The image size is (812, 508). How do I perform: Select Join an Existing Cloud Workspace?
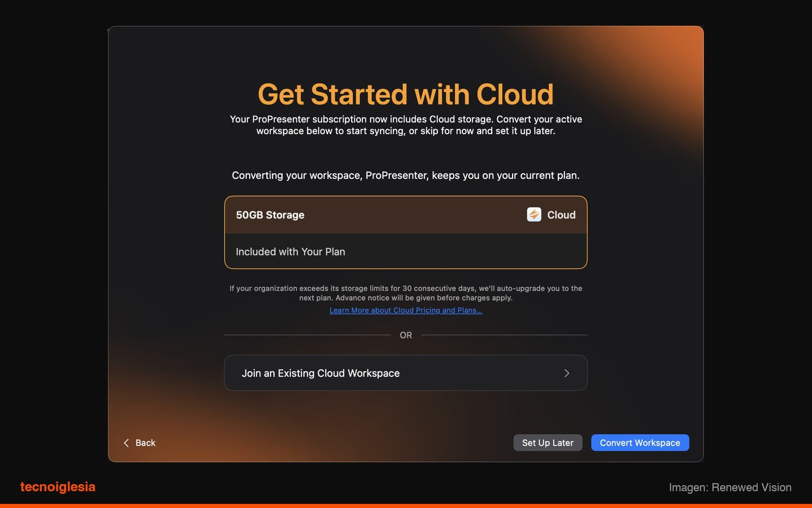click(x=405, y=373)
